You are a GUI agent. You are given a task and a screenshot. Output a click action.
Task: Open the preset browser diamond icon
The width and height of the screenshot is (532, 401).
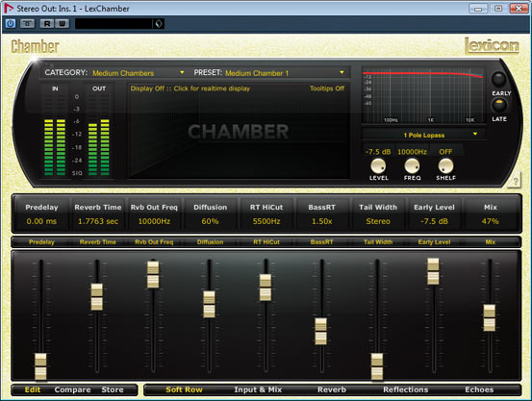point(159,24)
